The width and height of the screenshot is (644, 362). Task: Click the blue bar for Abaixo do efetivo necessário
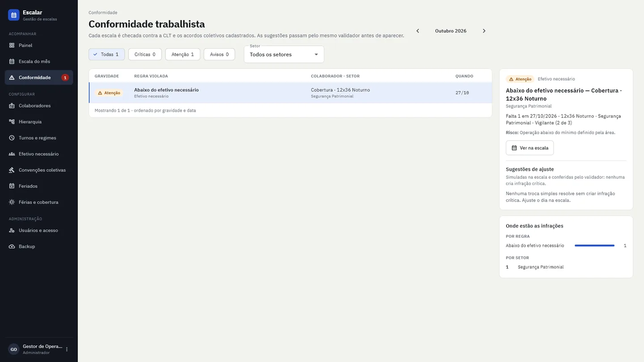pyautogui.click(x=594, y=245)
